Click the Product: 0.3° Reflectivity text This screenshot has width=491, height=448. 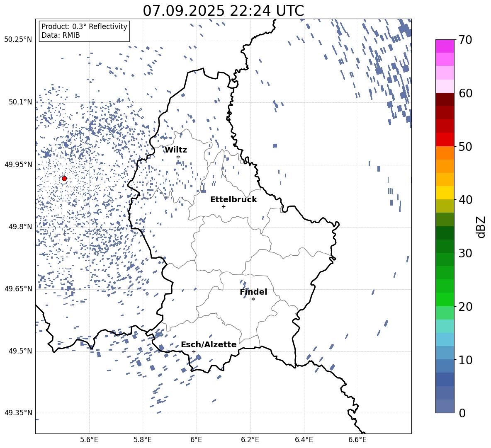click(x=84, y=27)
